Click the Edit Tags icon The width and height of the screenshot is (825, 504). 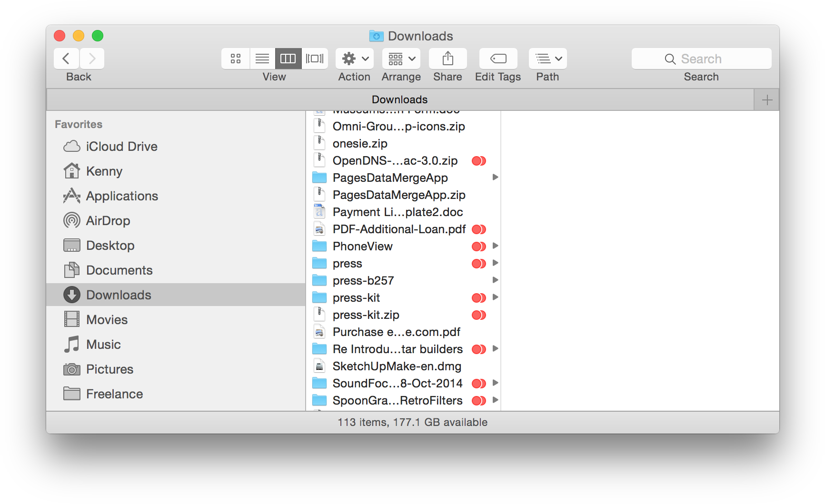tap(498, 59)
